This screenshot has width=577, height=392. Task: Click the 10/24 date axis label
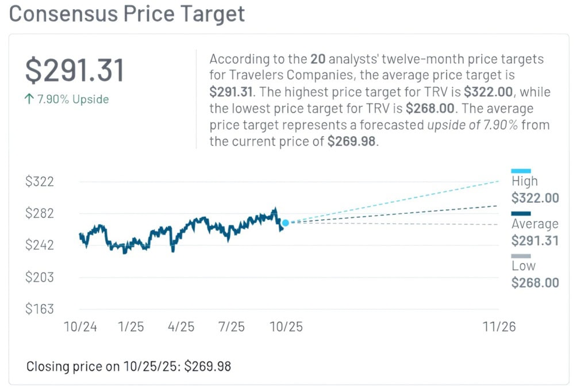[80, 327]
